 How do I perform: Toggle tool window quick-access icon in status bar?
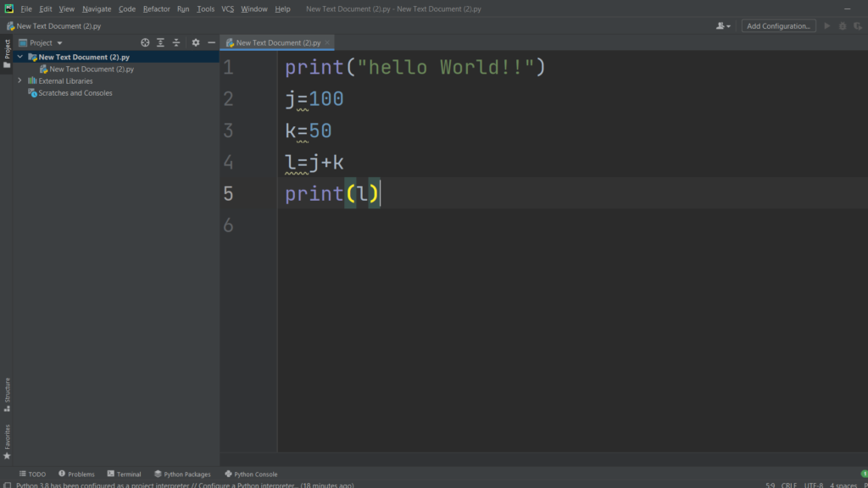[x=7, y=485]
